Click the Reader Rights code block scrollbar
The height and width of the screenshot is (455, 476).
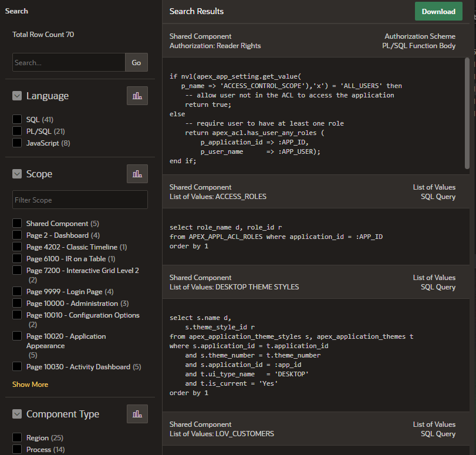coord(467,113)
